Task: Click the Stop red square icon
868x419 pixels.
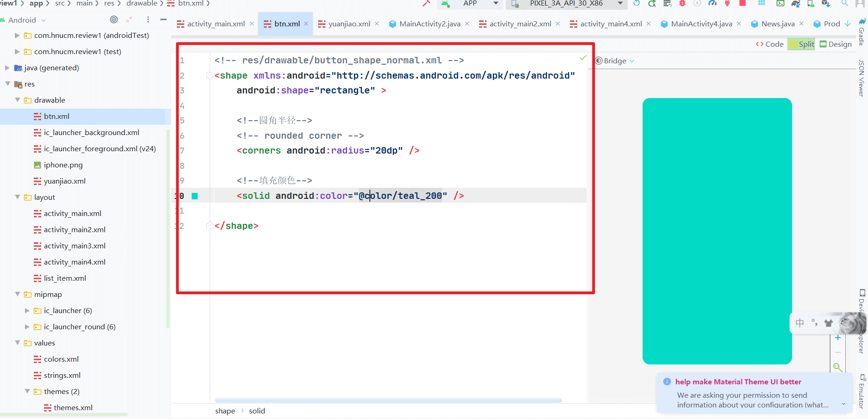Action: click(x=743, y=3)
